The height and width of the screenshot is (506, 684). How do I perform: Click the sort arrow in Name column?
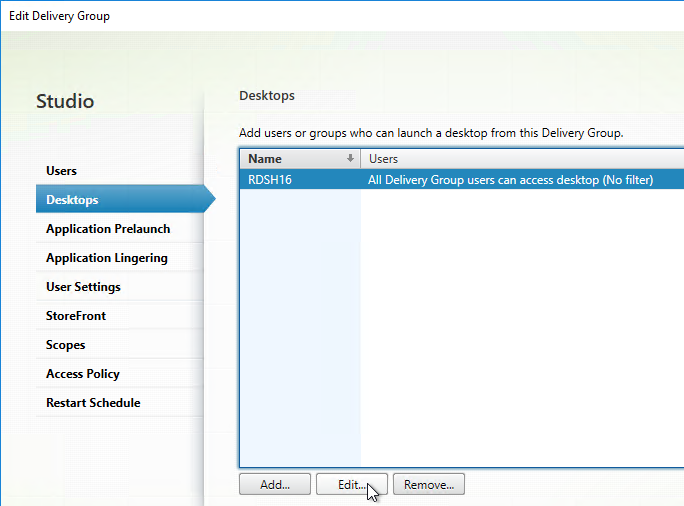click(x=350, y=159)
